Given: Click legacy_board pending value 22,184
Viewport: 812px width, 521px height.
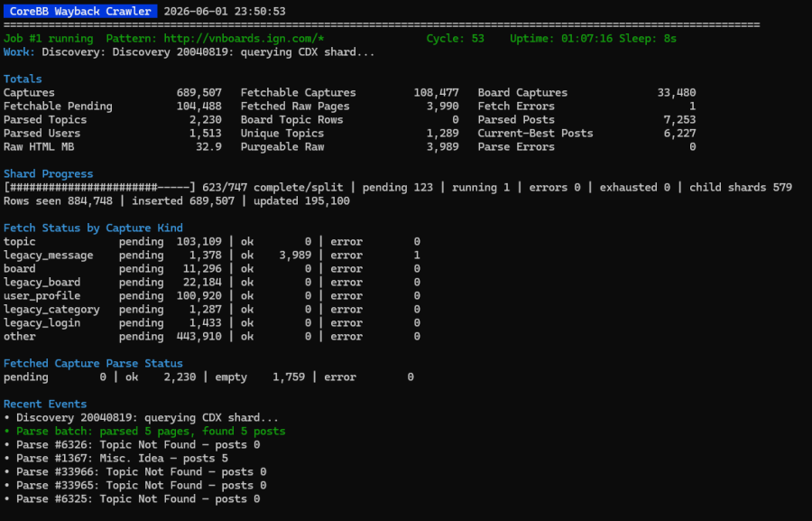Looking at the screenshot, I should (x=202, y=282).
